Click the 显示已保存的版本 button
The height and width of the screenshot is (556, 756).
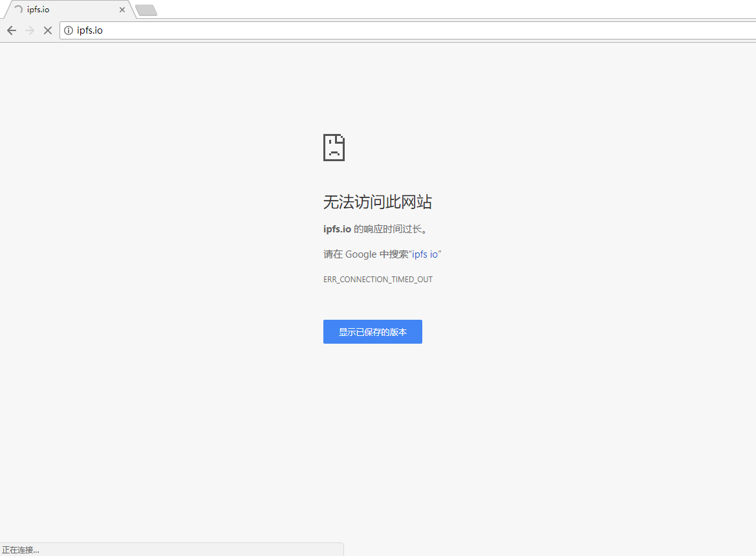(373, 331)
